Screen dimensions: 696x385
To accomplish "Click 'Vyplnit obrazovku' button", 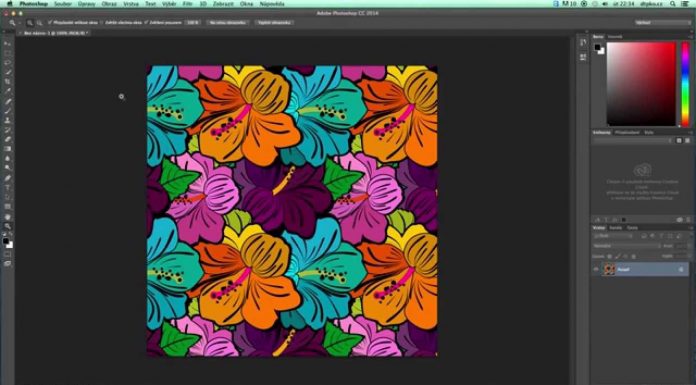I will (x=274, y=22).
